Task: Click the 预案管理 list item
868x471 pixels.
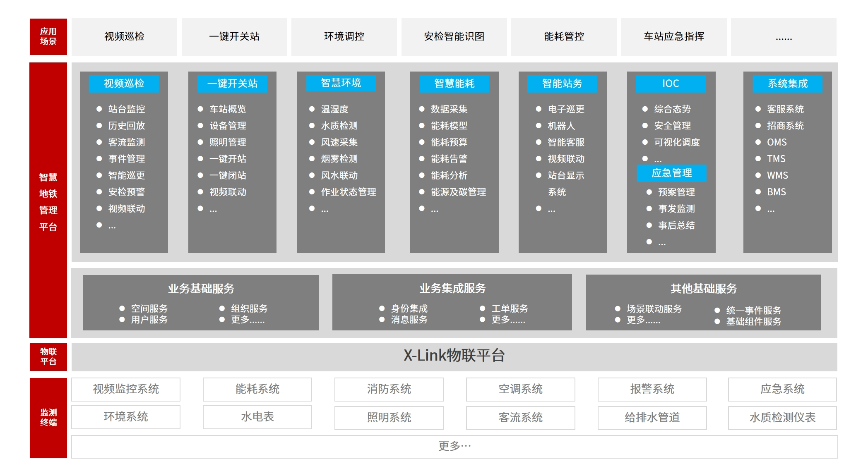Action: [677, 192]
